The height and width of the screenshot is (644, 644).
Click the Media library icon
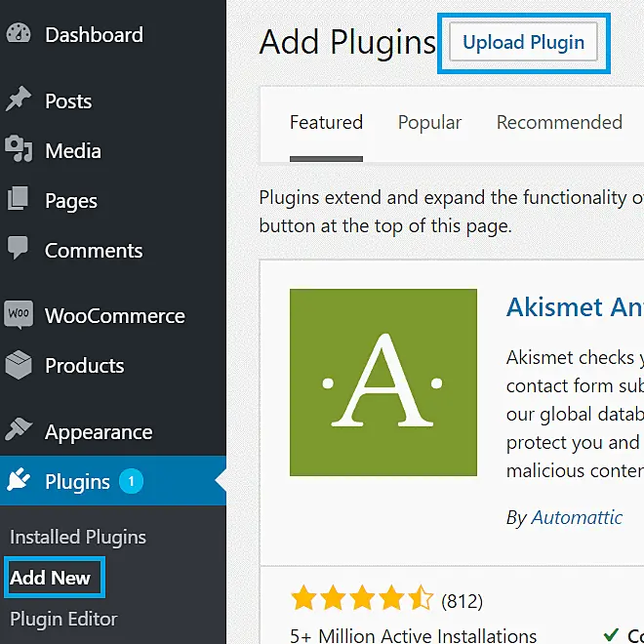18,150
